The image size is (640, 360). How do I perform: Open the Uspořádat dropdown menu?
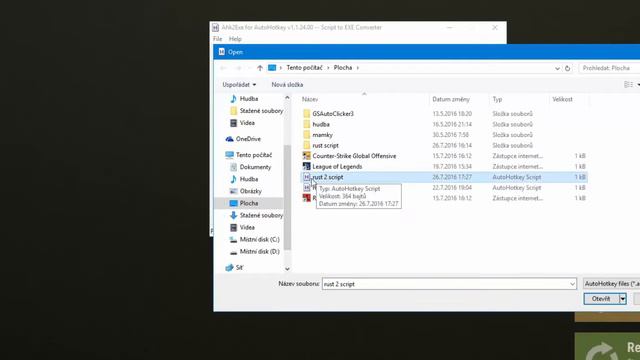(x=239, y=84)
